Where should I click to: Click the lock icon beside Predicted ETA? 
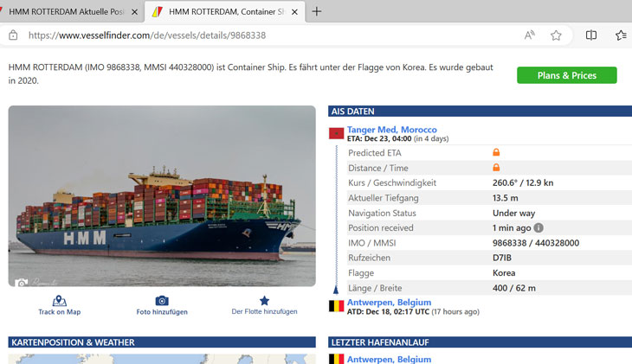click(496, 153)
